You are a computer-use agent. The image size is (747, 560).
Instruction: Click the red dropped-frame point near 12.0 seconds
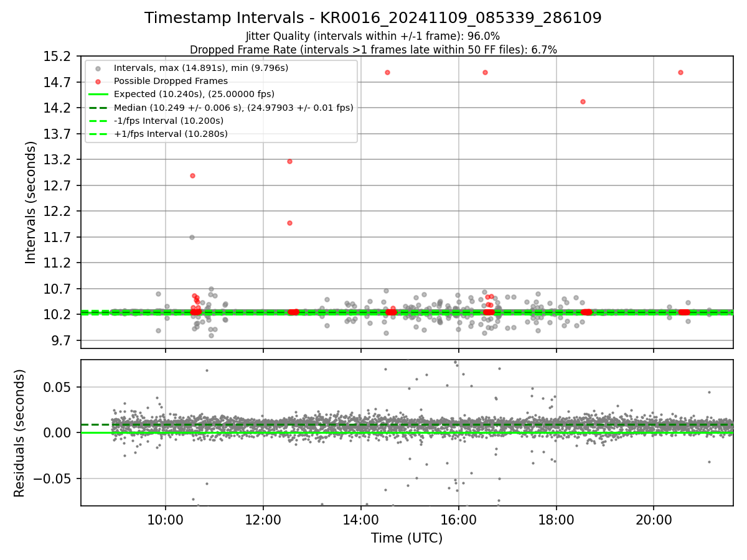pos(289,223)
